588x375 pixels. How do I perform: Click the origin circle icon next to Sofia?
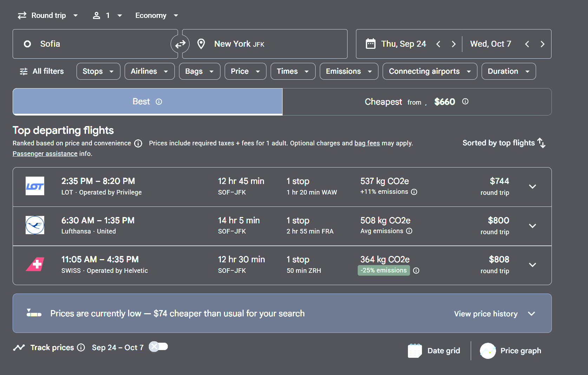tap(27, 44)
